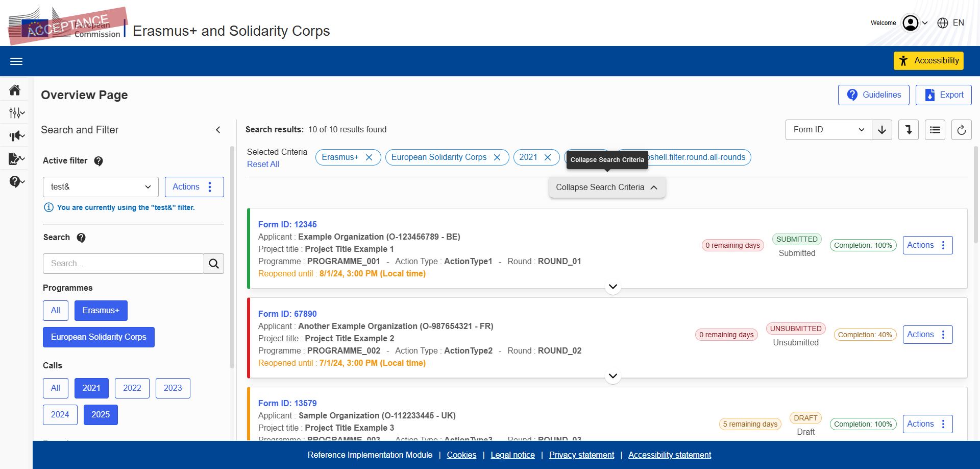The image size is (980, 469).
Task: Toggle the 2025 call filter
Action: (x=101, y=415)
